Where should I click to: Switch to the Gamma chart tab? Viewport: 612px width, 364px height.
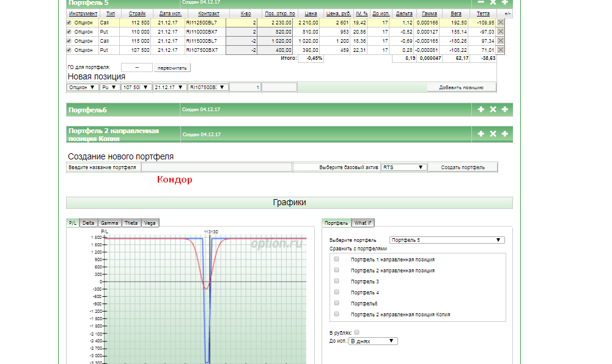109,224
